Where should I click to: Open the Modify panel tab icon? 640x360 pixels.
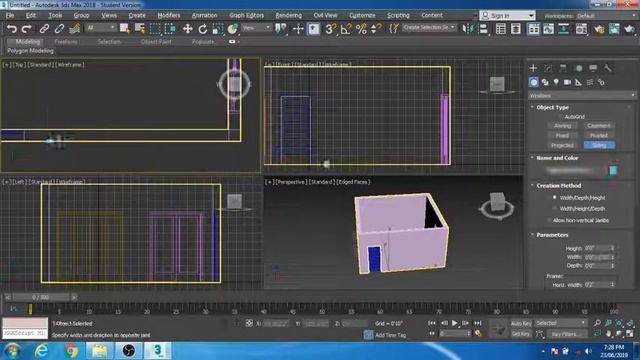pyautogui.click(x=548, y=68)
